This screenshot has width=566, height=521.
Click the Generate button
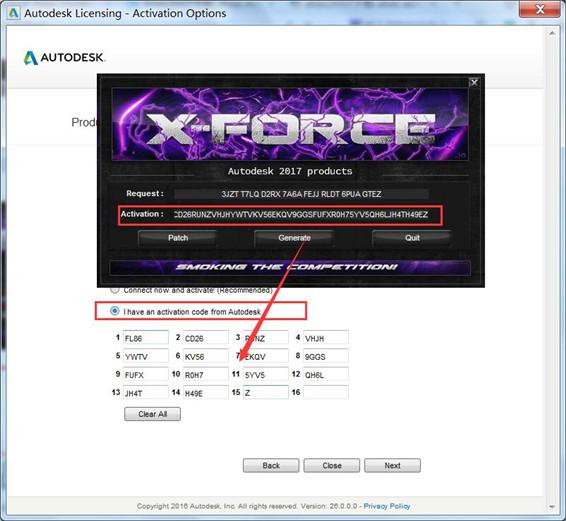[x=294, y=238]
